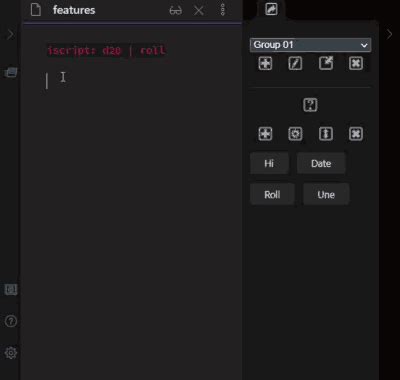Viewport: 400px width, 380px height.
Task: Remove the group with the X icon under Group 01
Action: tap(356, 63)
